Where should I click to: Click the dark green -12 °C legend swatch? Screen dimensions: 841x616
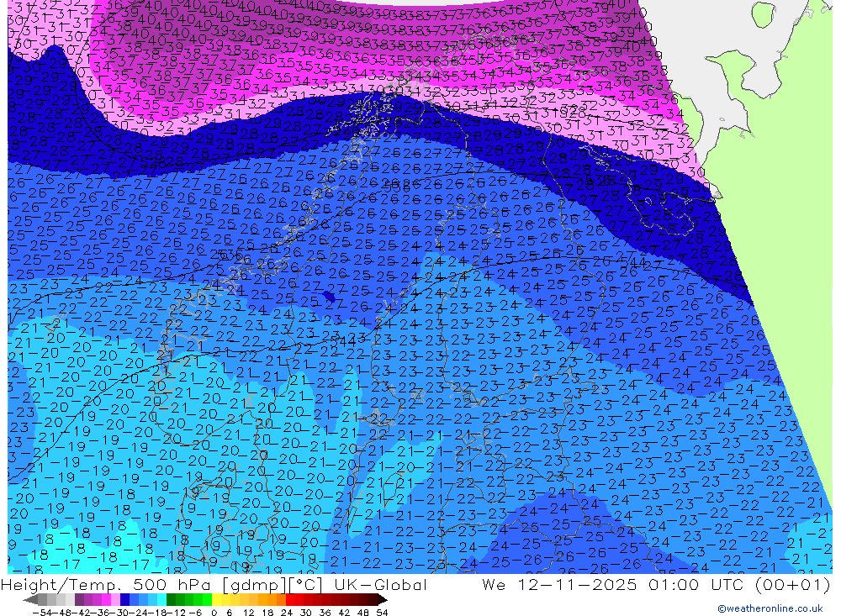tap(171, 600)
